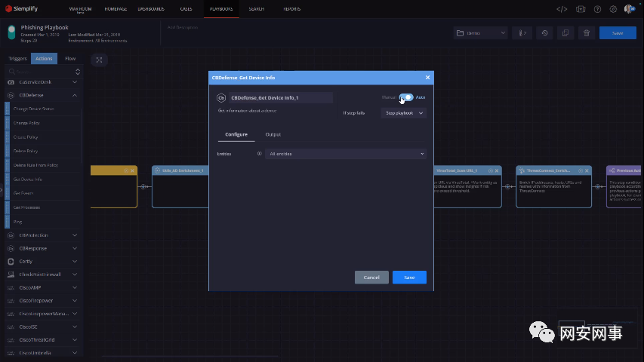This screenshot has height=362, width=644.
Task: Click the actions search field
Action: tap(41, 72)
